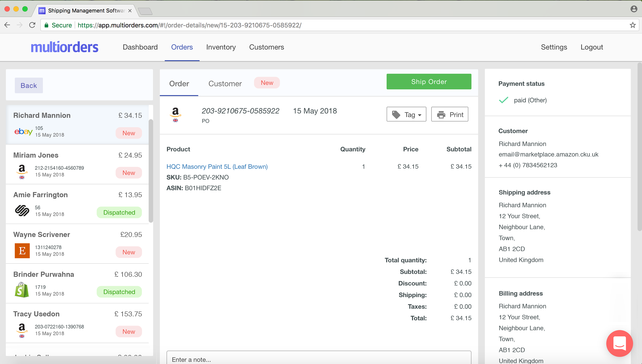Switch to the Customer tab

click(x=225, y=83)
